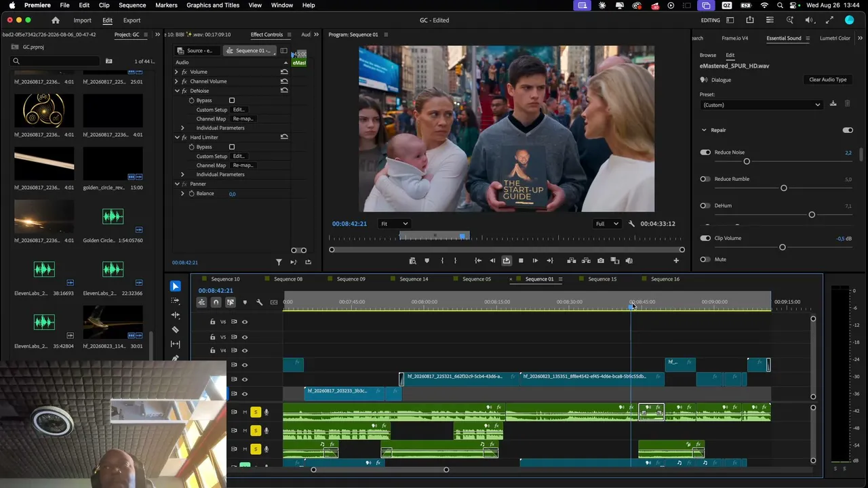Enable the Reduce Rumble toggle
Viewport: 868px width, 488px height.
click(705, 179)
